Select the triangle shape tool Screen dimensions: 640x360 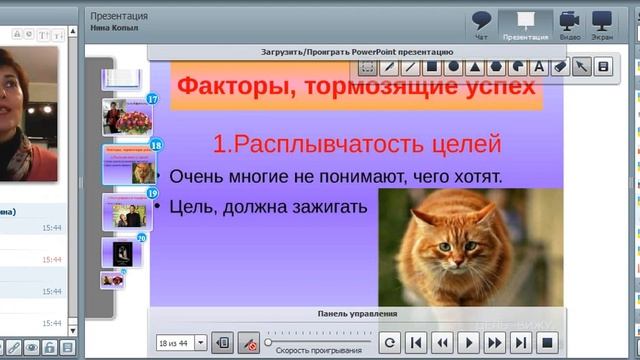click(475, 67)
